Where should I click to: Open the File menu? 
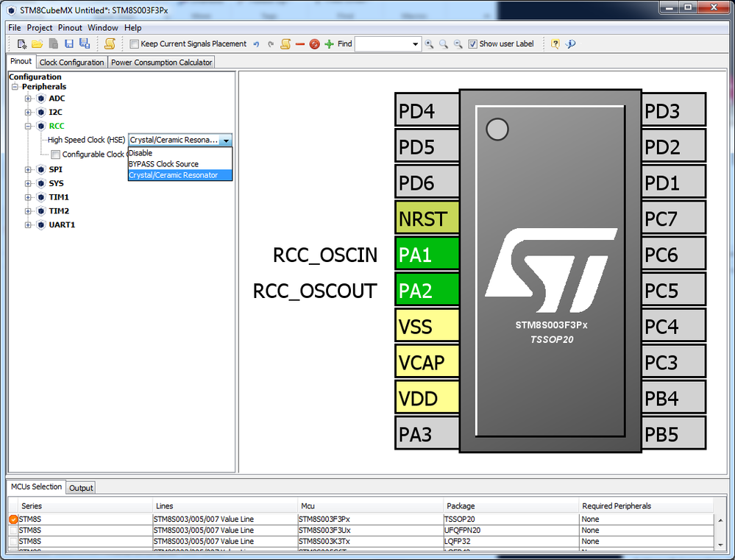pos(15,28)
